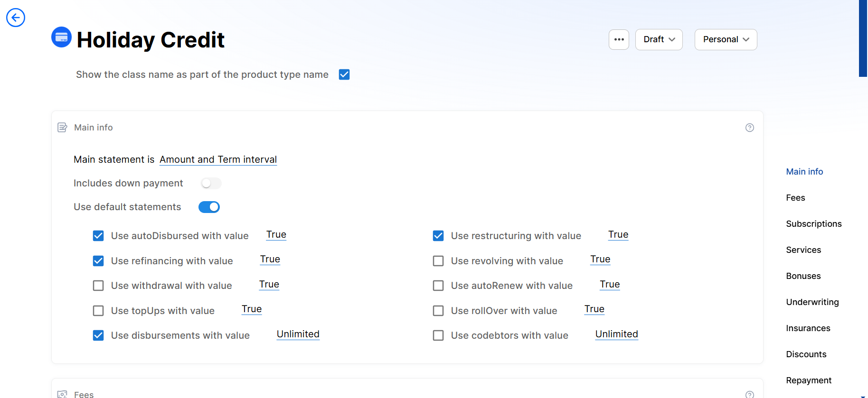This screenshot has width=868, height=398.
Task: Open the Draft status dropdown
Action: pos(659,39)
